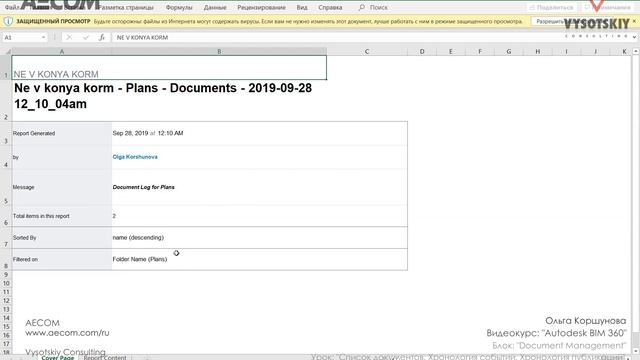640x360 pixels.
Task: Open the Файл menu tab
Action: tap(12, 7)
